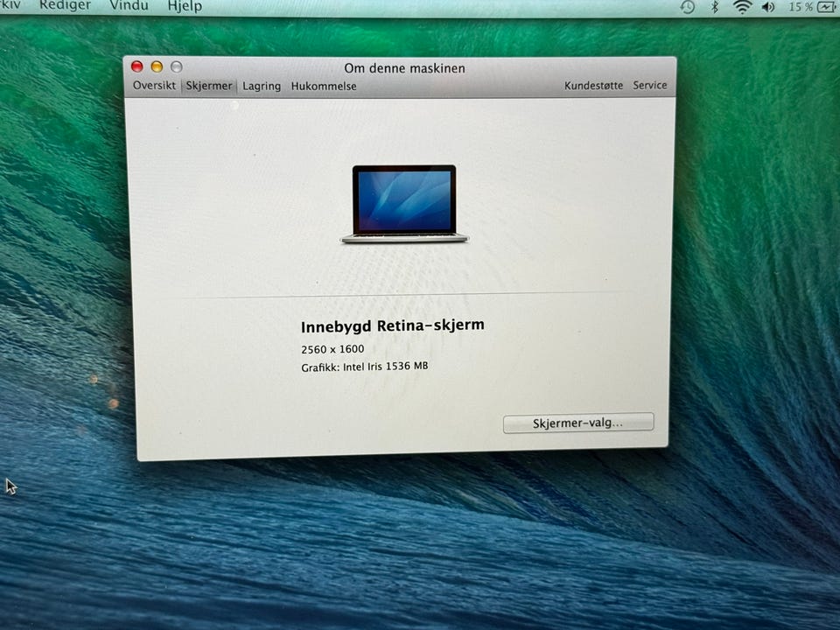Screen dimensions: 840x630
Task: Click the Time Machine icon in menu bar
Action: pos(688,6)
